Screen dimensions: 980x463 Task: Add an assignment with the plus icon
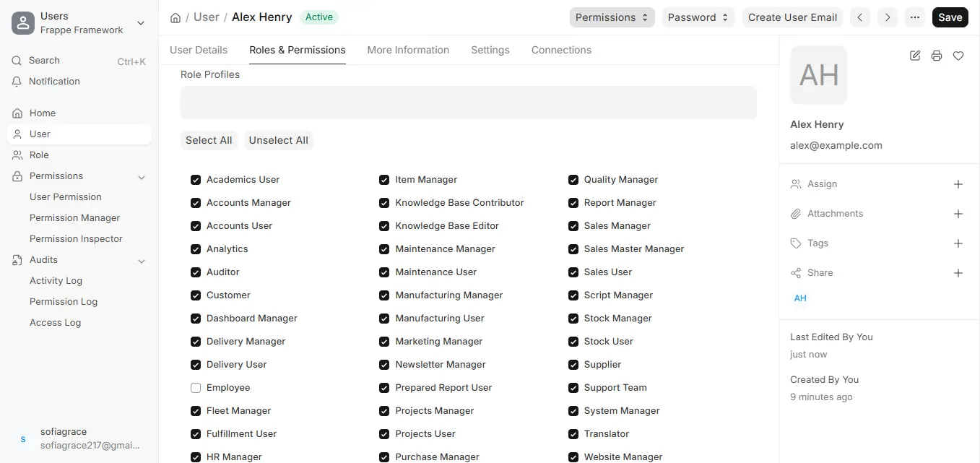[958, 184]
